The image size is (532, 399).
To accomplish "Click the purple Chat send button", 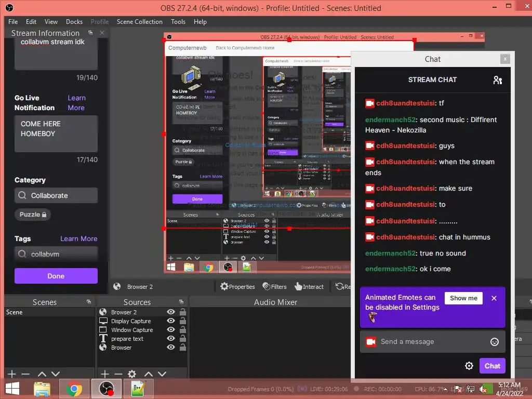I will [493, 366].
